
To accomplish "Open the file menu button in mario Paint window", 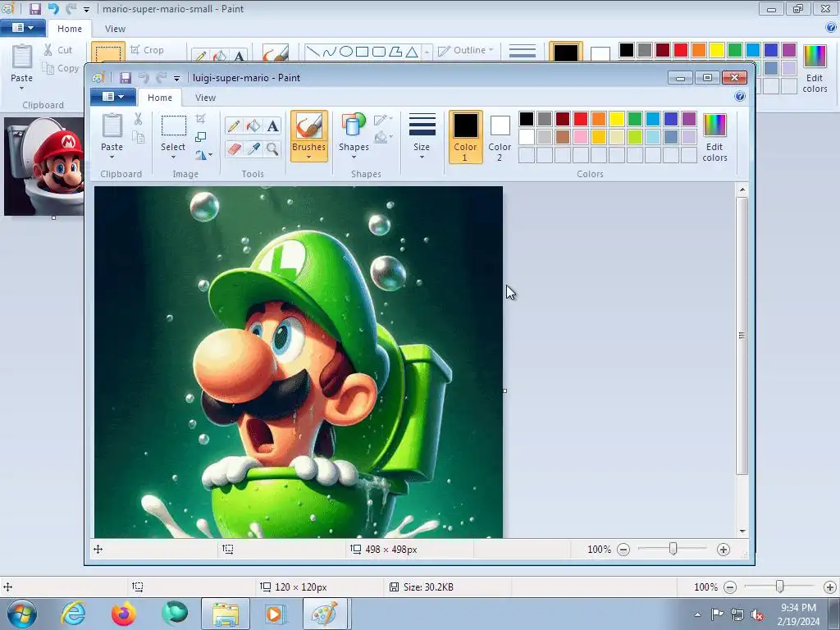I will coord(22,27).
